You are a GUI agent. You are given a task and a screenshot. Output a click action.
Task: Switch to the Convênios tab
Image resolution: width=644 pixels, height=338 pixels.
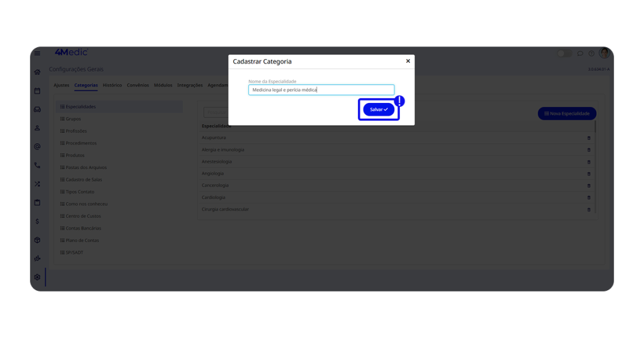(x=138, y=85)
